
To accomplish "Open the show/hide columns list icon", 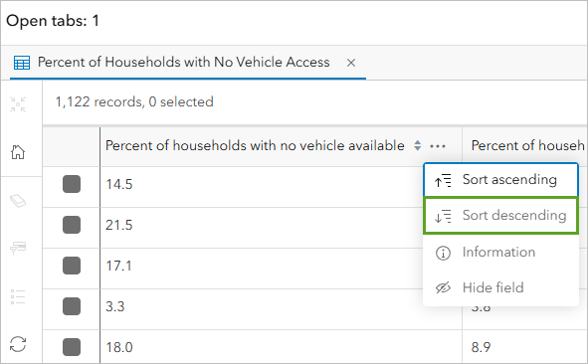I will [x=18, y=297].
